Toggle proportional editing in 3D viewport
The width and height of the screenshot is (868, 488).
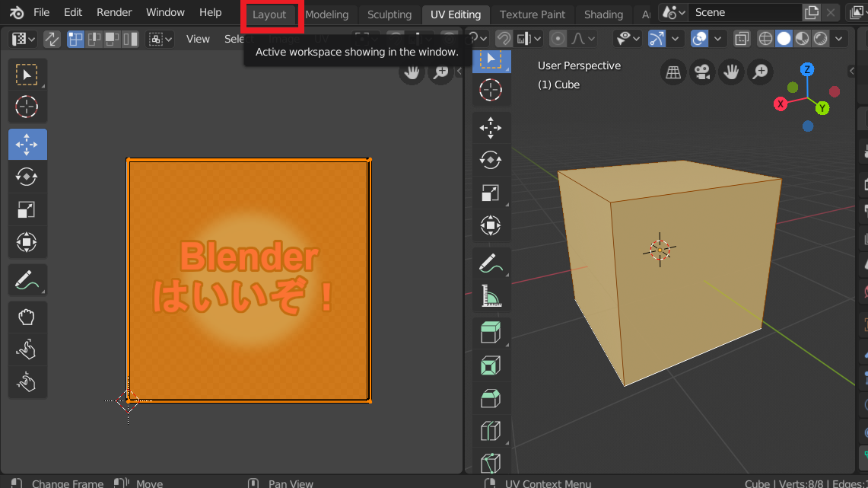[558, 39]
